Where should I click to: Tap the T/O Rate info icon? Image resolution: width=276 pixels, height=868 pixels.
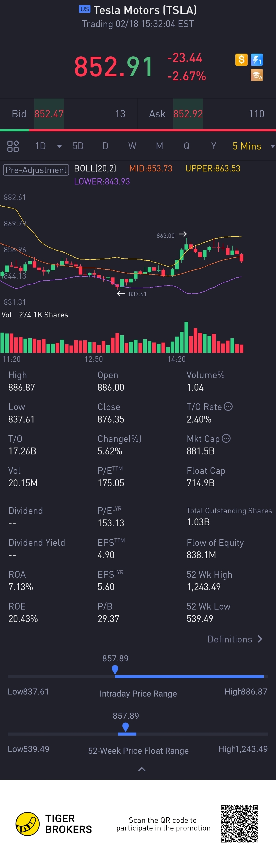click(x=228, y=406)
